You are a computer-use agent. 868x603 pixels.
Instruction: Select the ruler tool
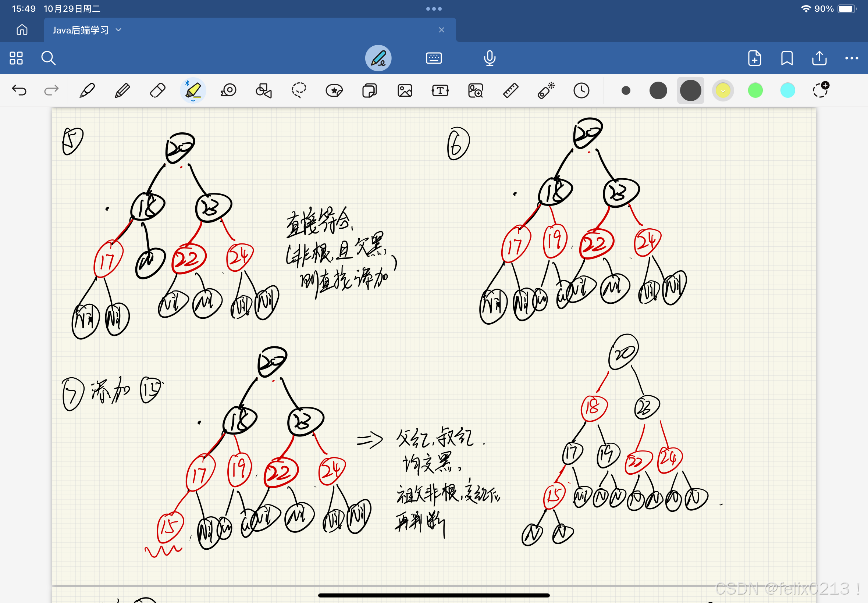(x=511, y=91)
